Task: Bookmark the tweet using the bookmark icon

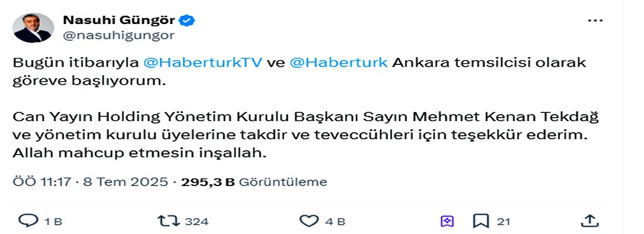Action: click(x=480, y=221)
